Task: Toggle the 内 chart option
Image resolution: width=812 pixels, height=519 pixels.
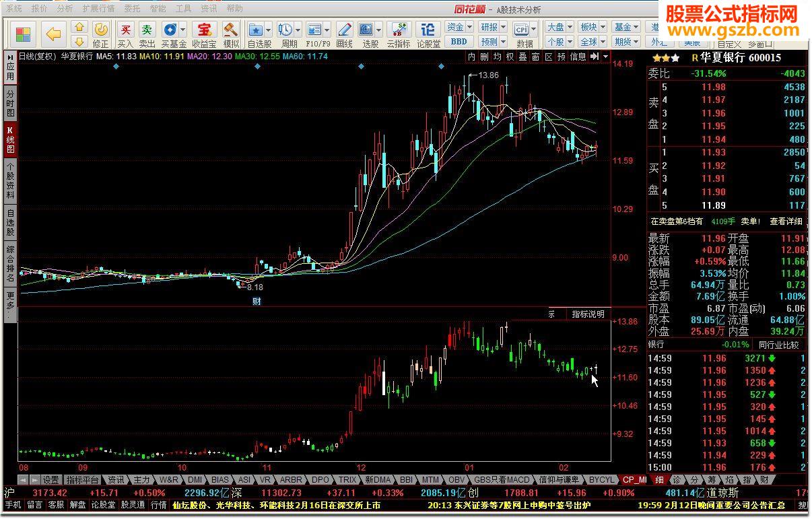Action: pos(472,57)
